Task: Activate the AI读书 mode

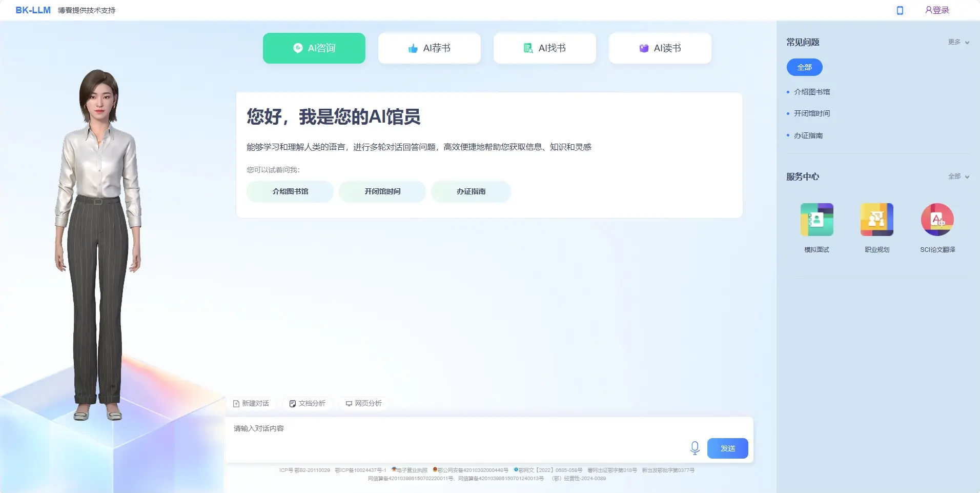Action: point(660,48)
